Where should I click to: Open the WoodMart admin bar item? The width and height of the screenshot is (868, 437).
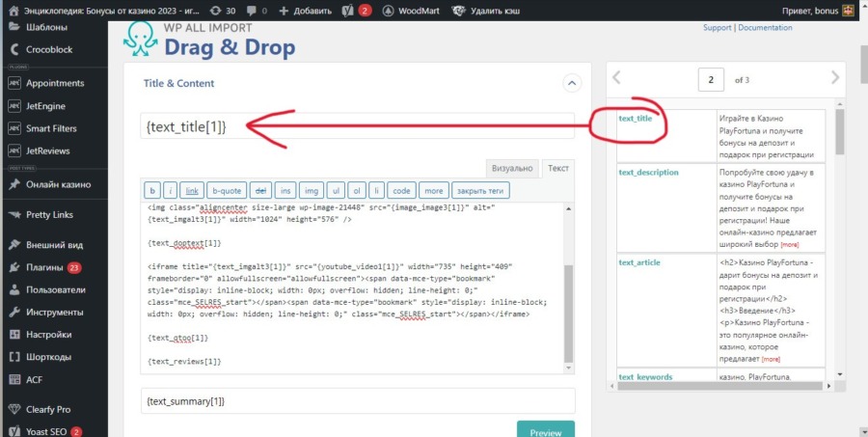[x=413, y=11]
